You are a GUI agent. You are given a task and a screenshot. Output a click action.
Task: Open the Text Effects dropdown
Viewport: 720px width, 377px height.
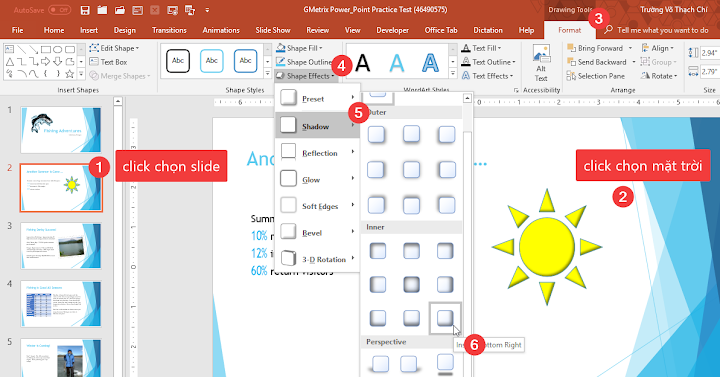click(x=486, y=76)
